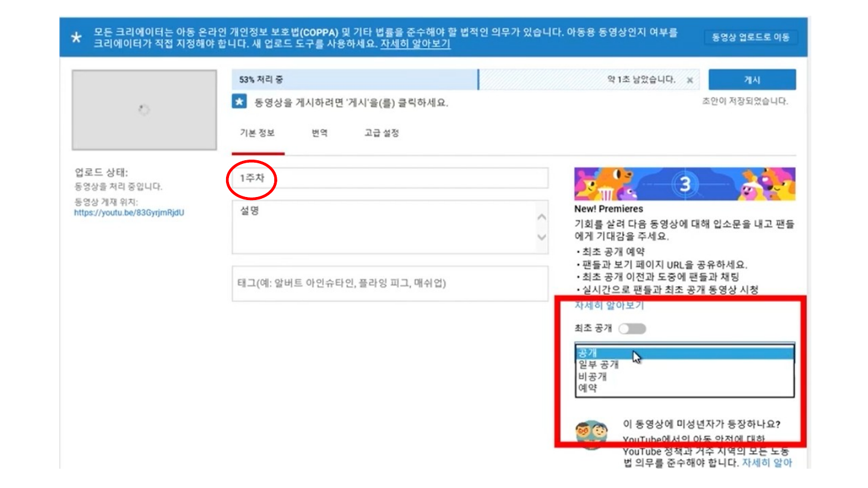This screenshot has width=868, height=488.
Task: Open the youtu.be video link
Action: (x=129, y=213)
